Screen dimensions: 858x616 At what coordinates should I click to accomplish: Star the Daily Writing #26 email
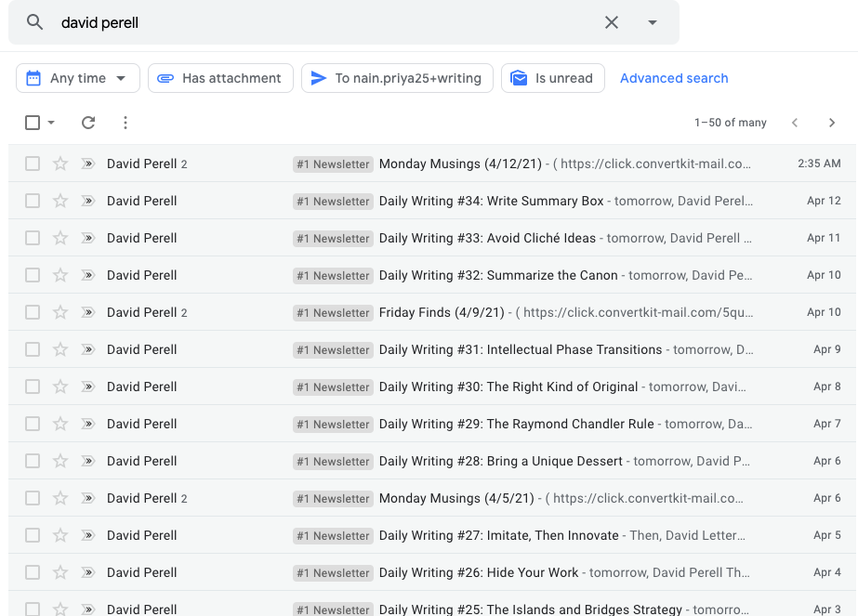point(60,572)
